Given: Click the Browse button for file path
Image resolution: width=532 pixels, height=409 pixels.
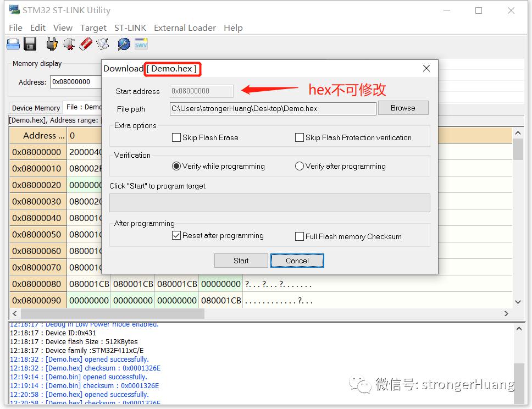Looking at the screenshot, I should (x=403, y=108).
